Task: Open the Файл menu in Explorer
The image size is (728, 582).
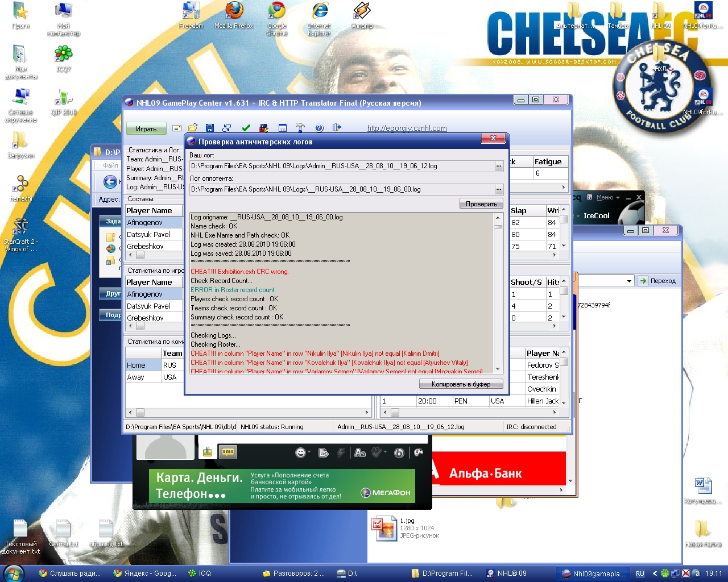Action: coord(111,165)
